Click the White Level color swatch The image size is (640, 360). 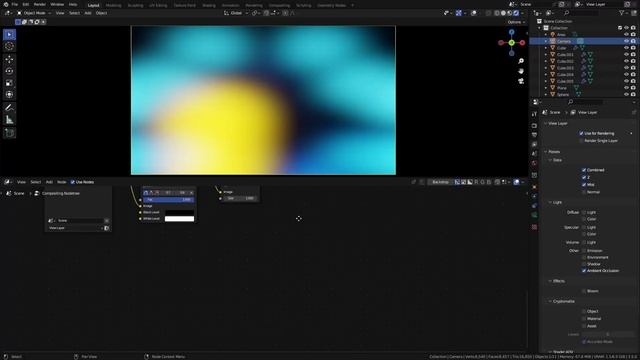(x=179, y=219)
